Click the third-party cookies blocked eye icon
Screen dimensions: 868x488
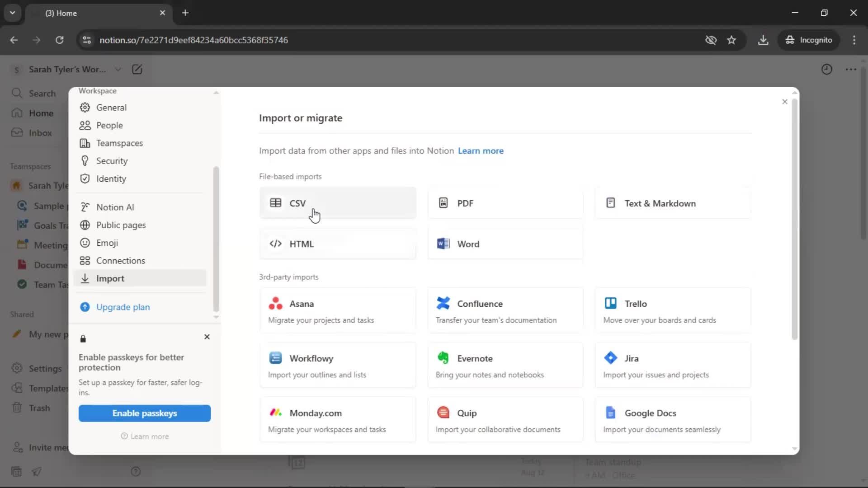pyautogui.click(x=711, y=40)
